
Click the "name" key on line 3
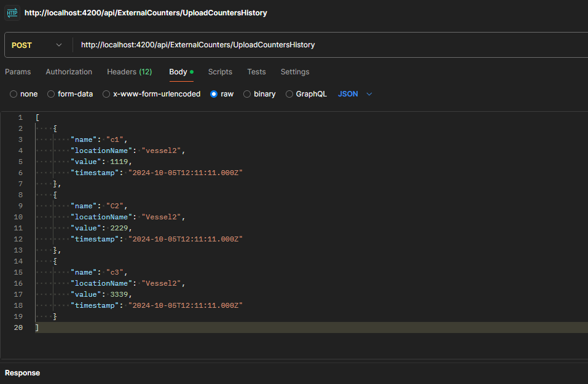click(84, 139)
